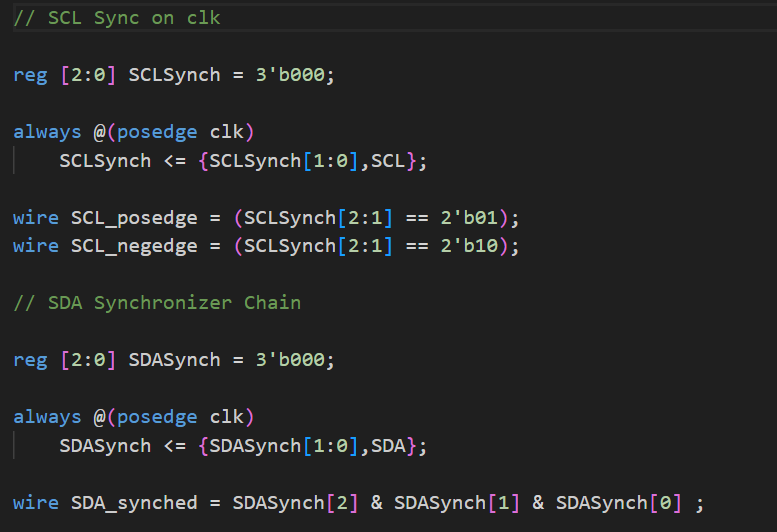This screenshot has height=532, width=777.
Task: Click "SDASynch[2]" in the last line
Action: click(295, 503)
